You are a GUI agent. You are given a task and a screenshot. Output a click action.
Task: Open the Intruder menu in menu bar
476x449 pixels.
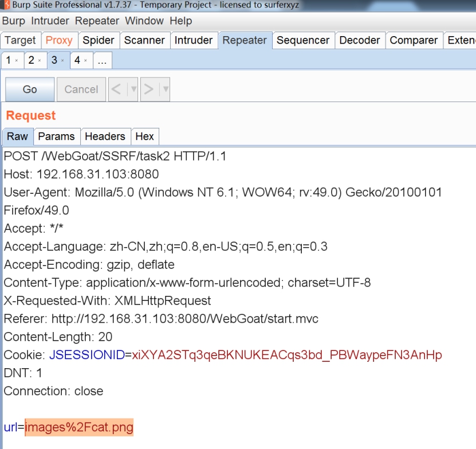(x=50, y=21)
